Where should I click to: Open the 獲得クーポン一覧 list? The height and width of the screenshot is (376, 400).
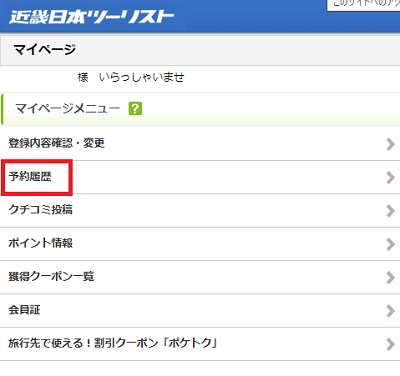tap(200, 277)
